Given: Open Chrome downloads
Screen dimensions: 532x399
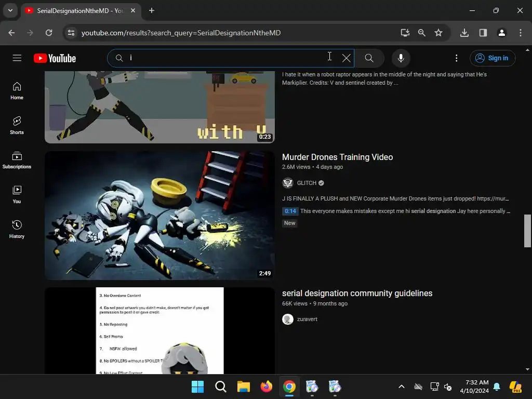Looking at the screenshot, I should point(464,33).
